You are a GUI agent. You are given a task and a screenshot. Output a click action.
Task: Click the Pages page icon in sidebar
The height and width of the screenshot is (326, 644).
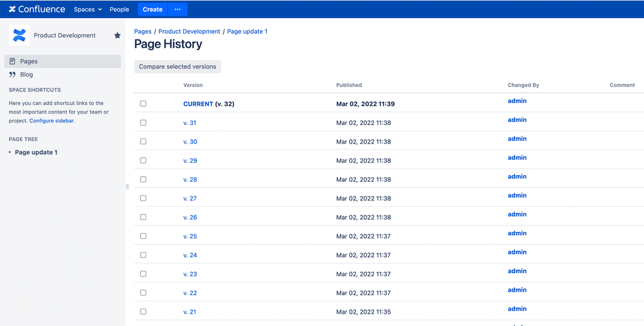tap(12, 61)
